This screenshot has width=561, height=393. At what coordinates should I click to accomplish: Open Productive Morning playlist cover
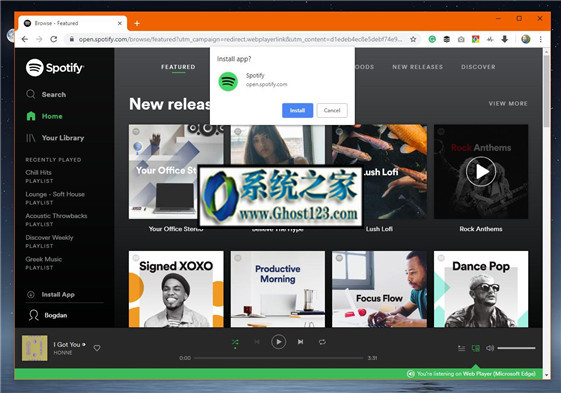278,289
